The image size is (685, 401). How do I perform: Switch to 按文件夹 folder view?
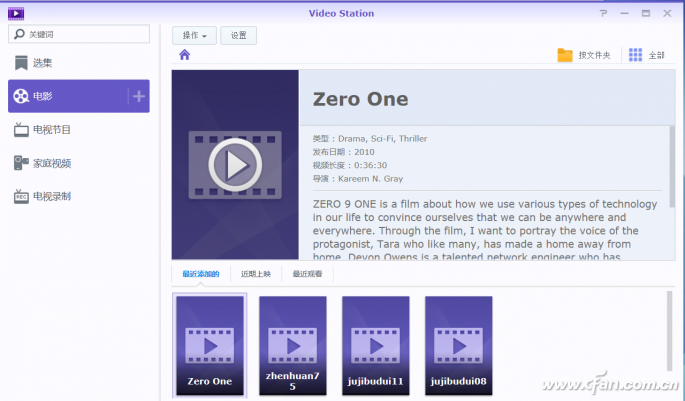[584, 55]
